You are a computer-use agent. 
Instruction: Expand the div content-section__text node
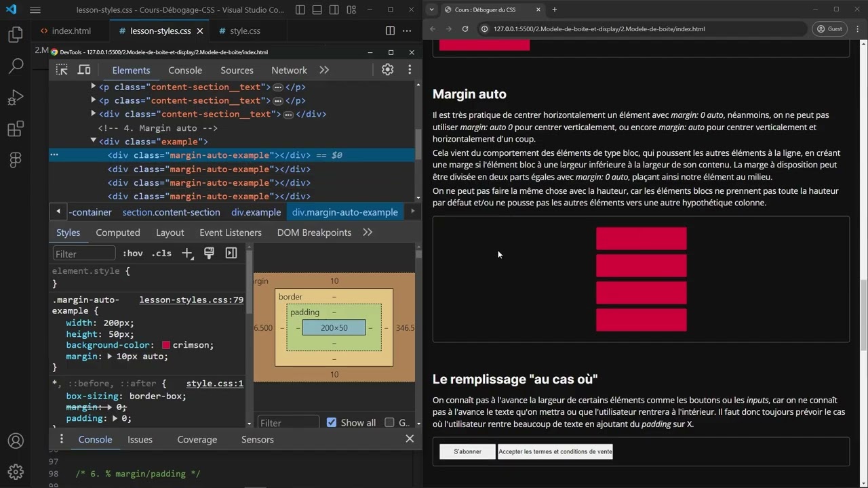[94, 114]
